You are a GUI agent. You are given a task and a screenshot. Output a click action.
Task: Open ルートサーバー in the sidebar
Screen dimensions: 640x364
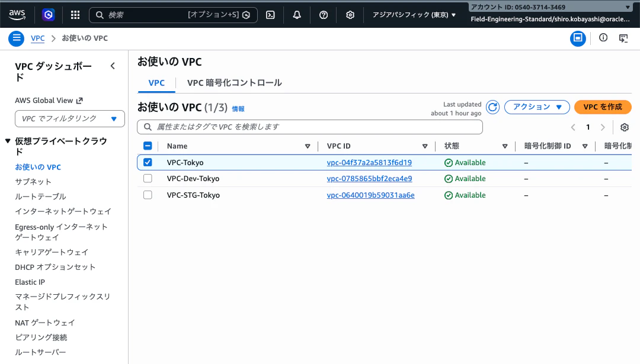[x=40, y=352]
